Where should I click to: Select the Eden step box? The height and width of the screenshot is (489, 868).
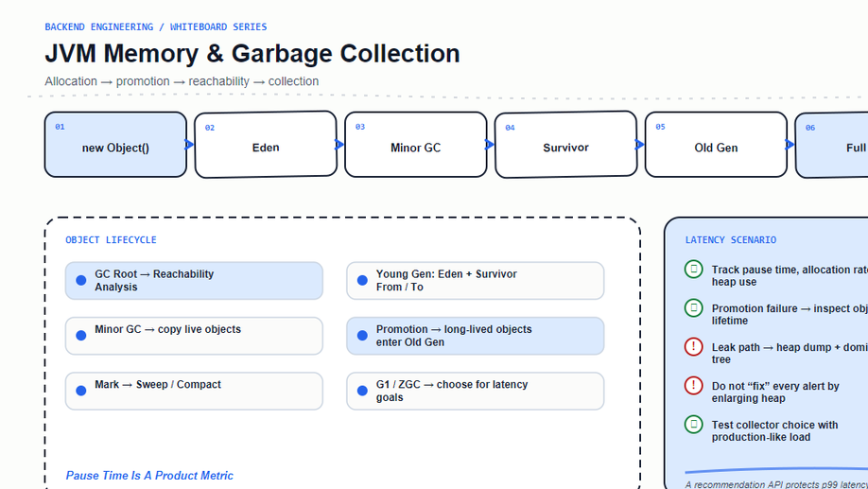(266, 145)
